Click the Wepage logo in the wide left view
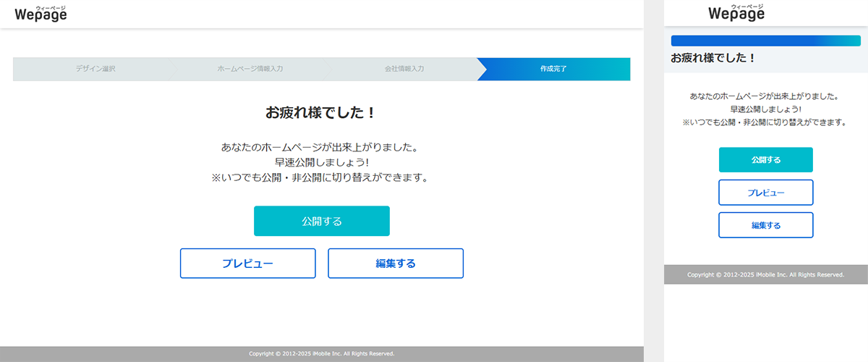 [41, 13]
